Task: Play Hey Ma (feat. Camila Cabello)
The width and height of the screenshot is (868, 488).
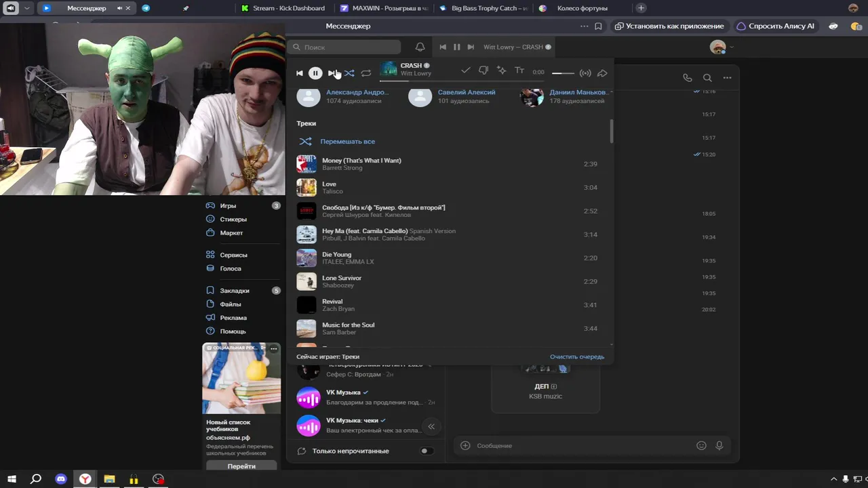Action: (x=448, y=235)
